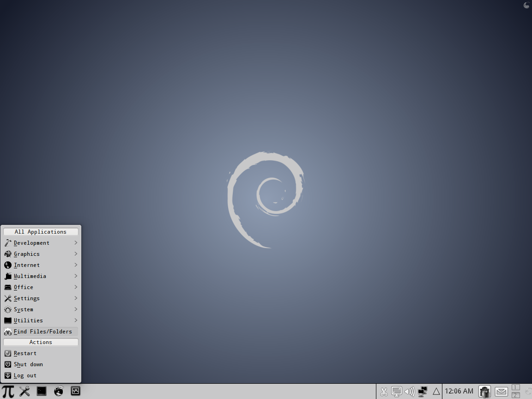Screen dimensions: 532x399
Task: Click the 12:06 AM clock
Action: click(x=459, y=391)
